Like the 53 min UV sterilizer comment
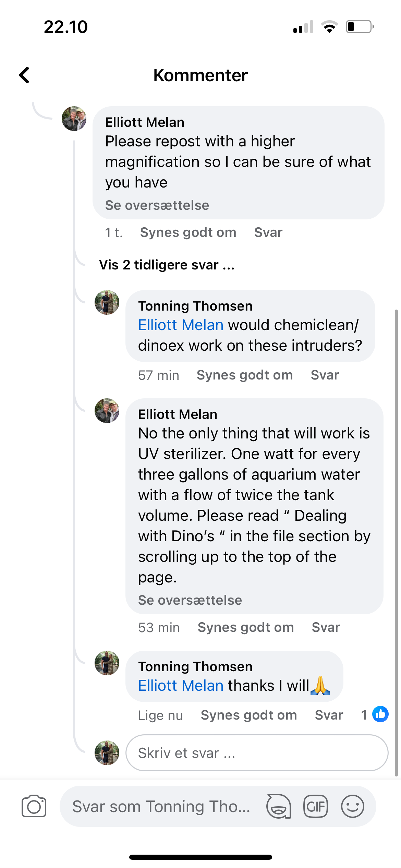 pos(246,627)
